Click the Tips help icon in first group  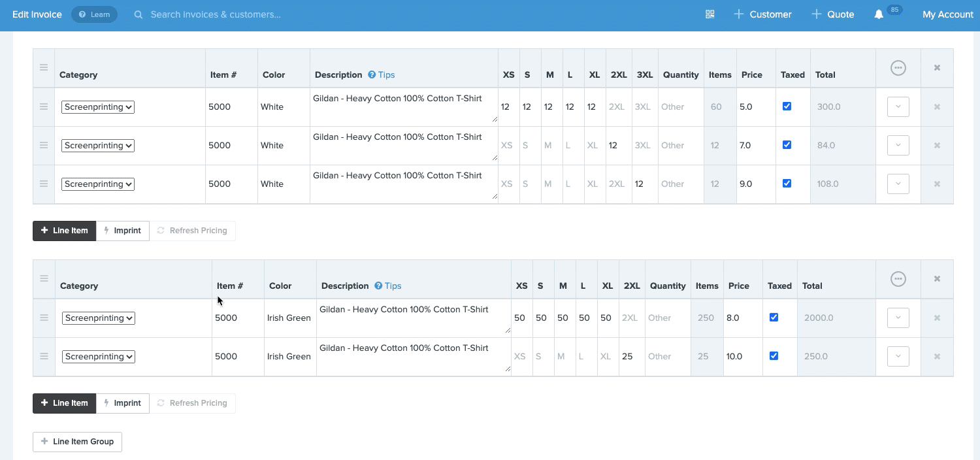372,75
